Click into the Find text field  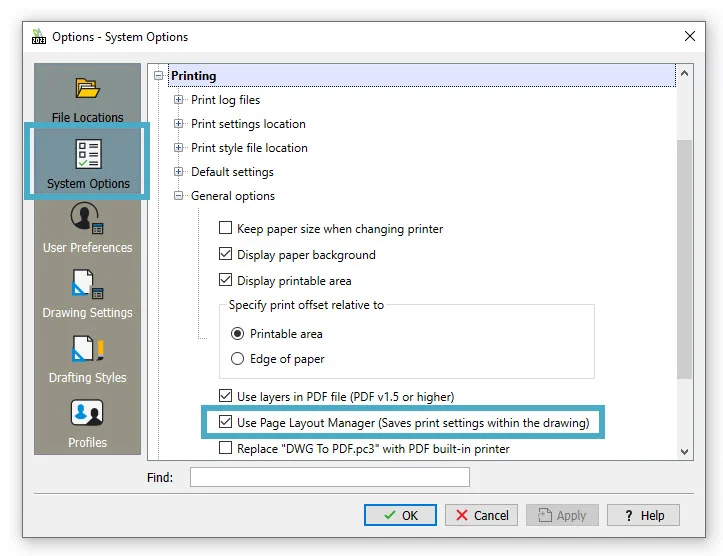pos(330,478)
